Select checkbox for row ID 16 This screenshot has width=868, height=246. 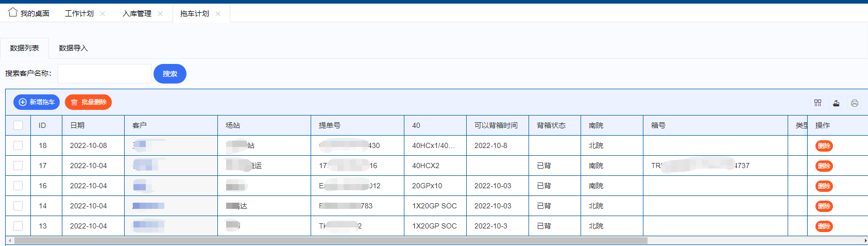18,186
